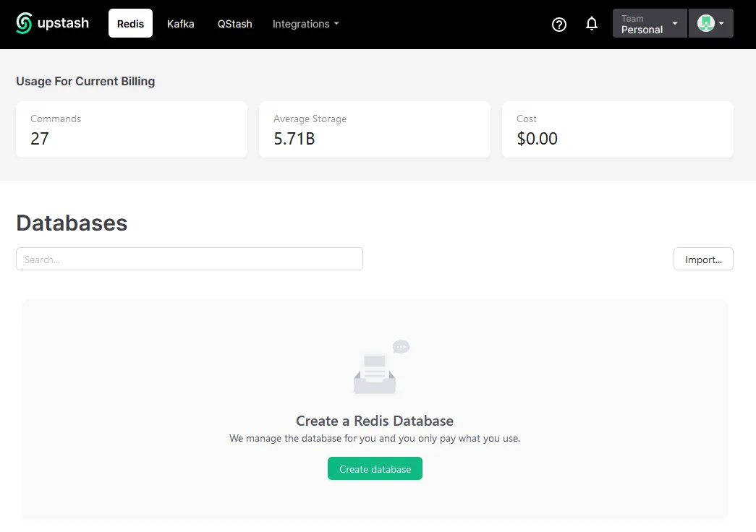The height and width of the screenshot is (532, 756).
Task: Click the Create a Redis Database heading
Action: [375, 421]
